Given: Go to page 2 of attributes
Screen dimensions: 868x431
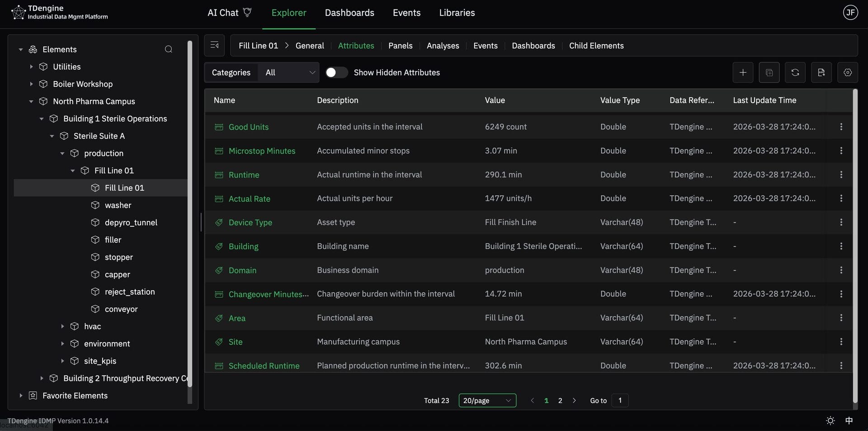Looking at the screenshot, I should [560, 400].
